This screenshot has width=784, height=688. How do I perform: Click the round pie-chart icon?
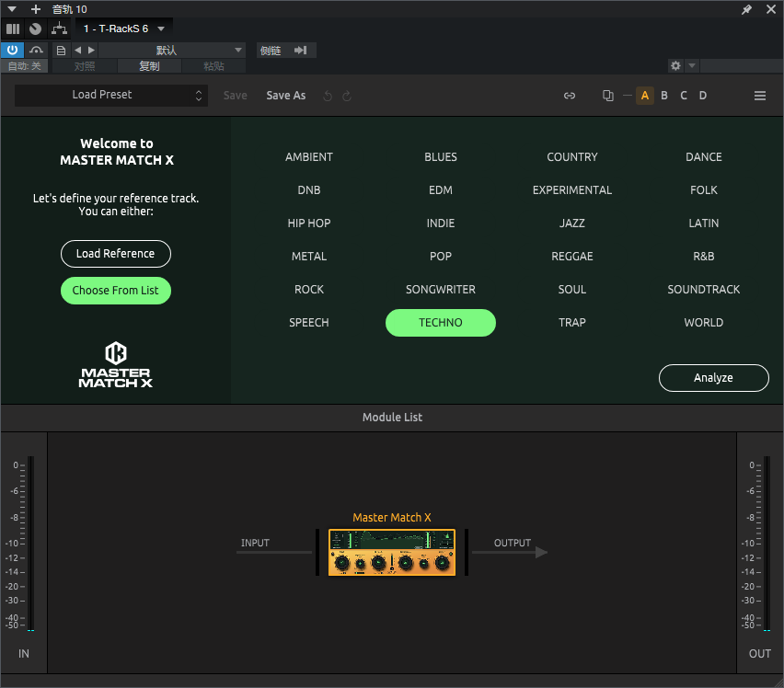[35, 29]
